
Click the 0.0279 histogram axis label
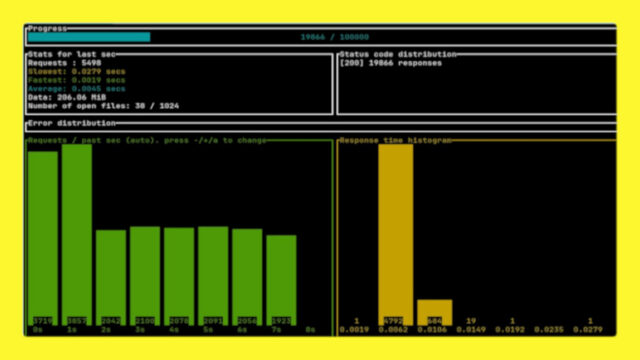click(588, 329)
